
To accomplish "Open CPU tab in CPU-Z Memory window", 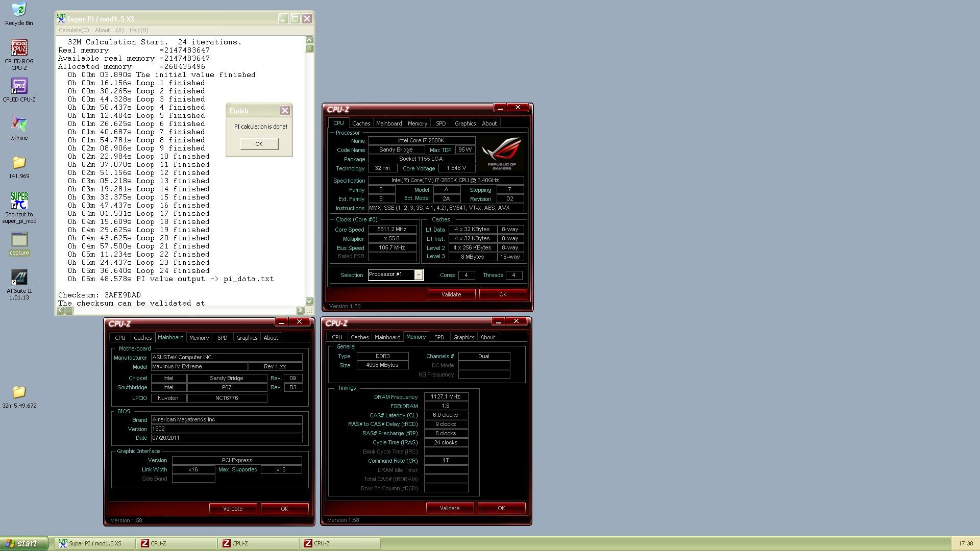I will click(337, 337).
